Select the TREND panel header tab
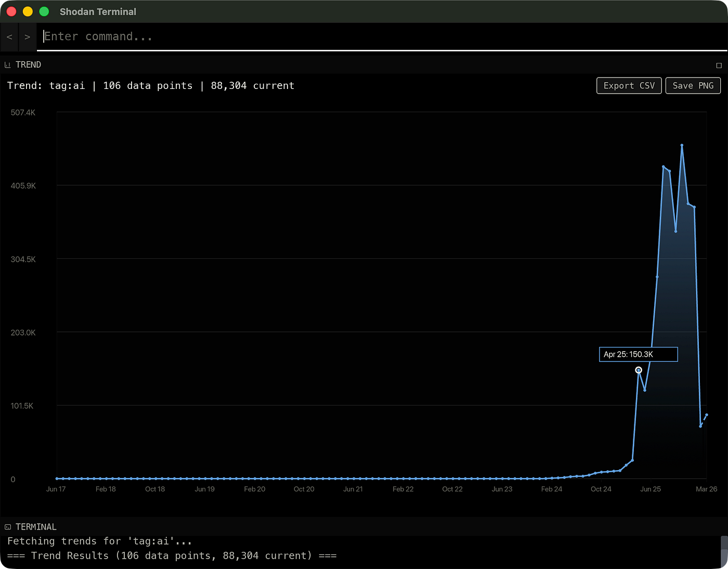The width and height of the screenshot is (728, 569). tap(28, 64)
